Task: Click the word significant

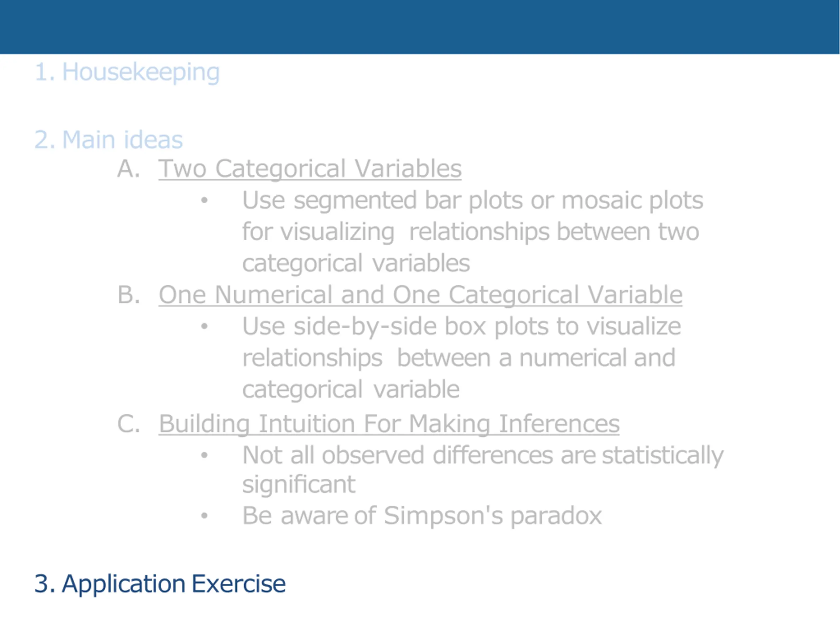Action: (299, 485)
